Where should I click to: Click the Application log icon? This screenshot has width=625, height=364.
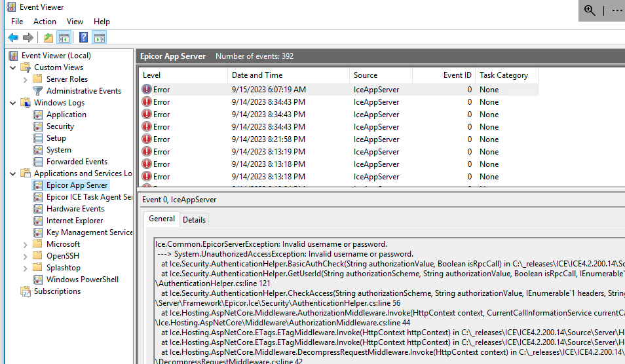pyautogui.click(x=38, y=115)
